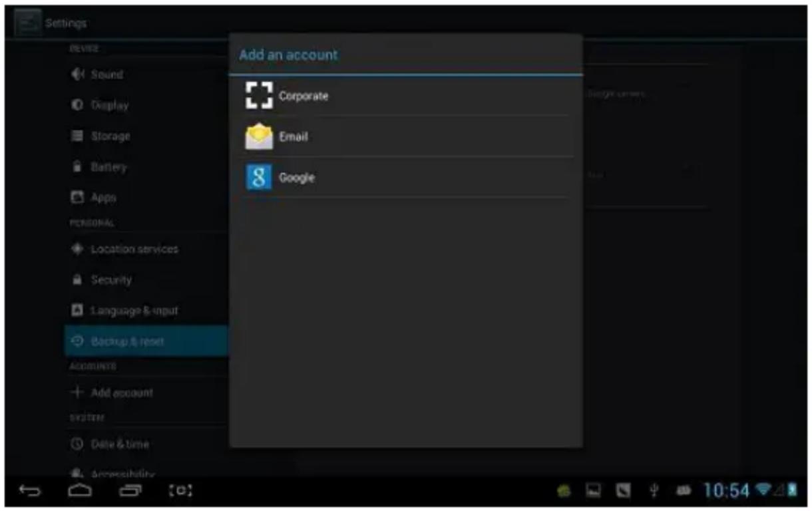This screenshot has width=812, height=511.
Task: Click the Email envelope icon
Action: [x=259, y=136]
